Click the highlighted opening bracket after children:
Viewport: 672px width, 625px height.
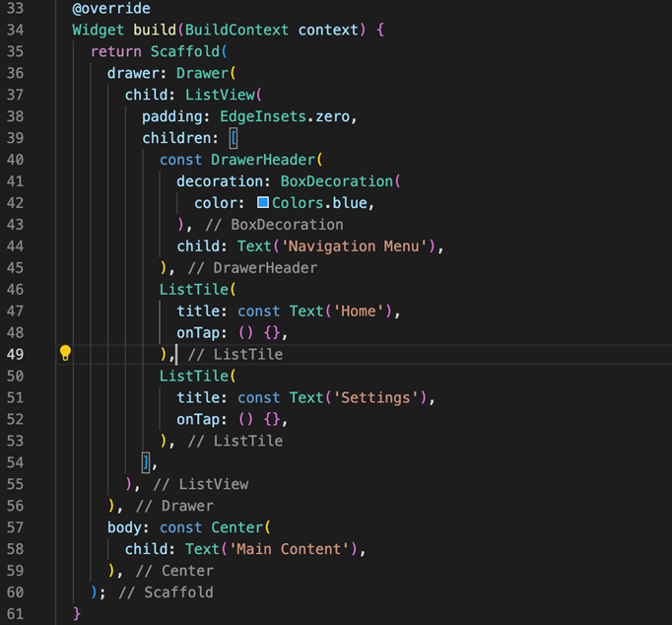click(x=234, y=138)
